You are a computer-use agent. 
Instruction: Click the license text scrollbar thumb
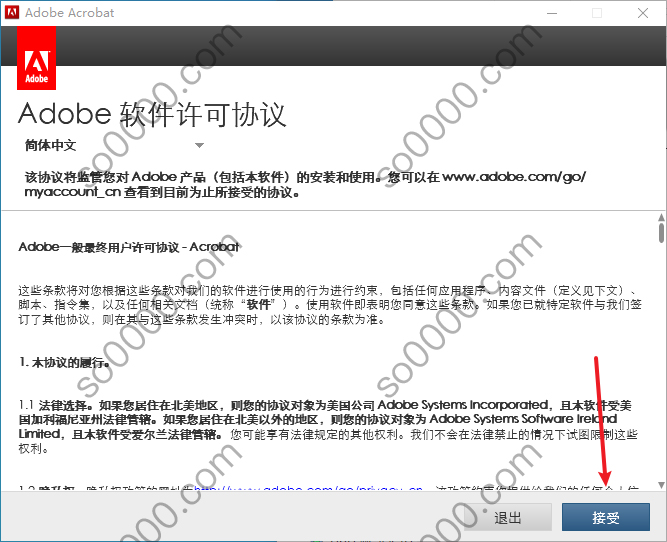[661, 233]
